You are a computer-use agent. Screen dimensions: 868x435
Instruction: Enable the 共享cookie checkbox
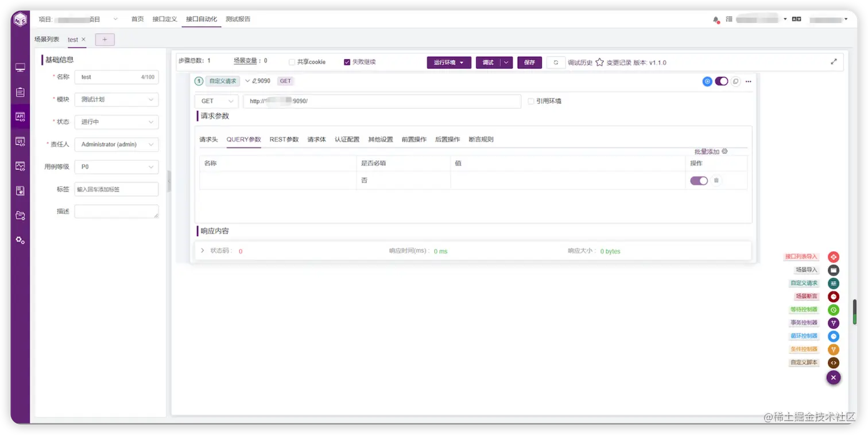pos(292,62)
